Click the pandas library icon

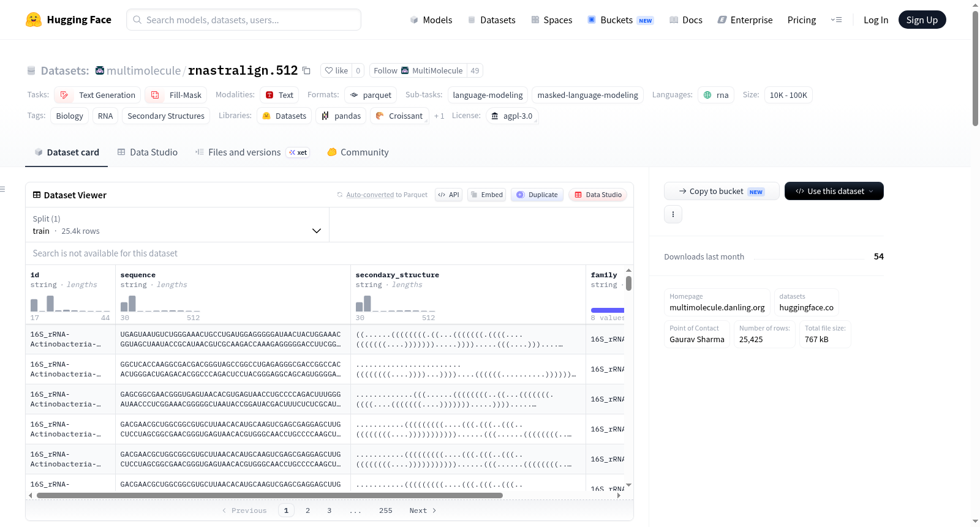325,116
